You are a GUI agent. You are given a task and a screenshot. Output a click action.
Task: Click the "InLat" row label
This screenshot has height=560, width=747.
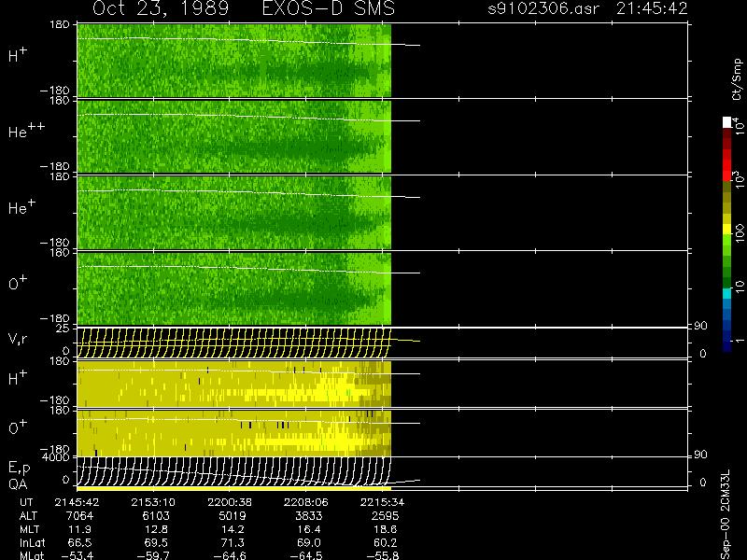pyautogui.click(x=31, y=542)
